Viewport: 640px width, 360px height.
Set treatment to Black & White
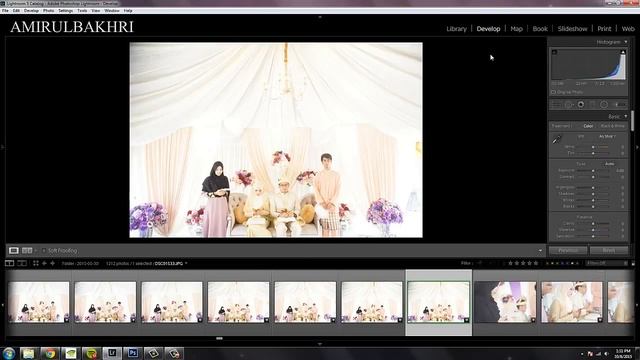point(613,126)
